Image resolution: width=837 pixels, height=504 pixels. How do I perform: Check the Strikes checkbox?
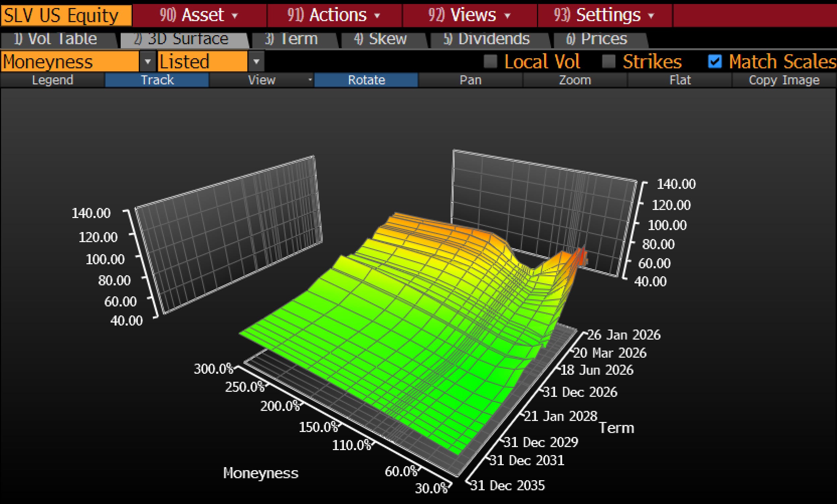pyautogui.click(x=608, y=61)
